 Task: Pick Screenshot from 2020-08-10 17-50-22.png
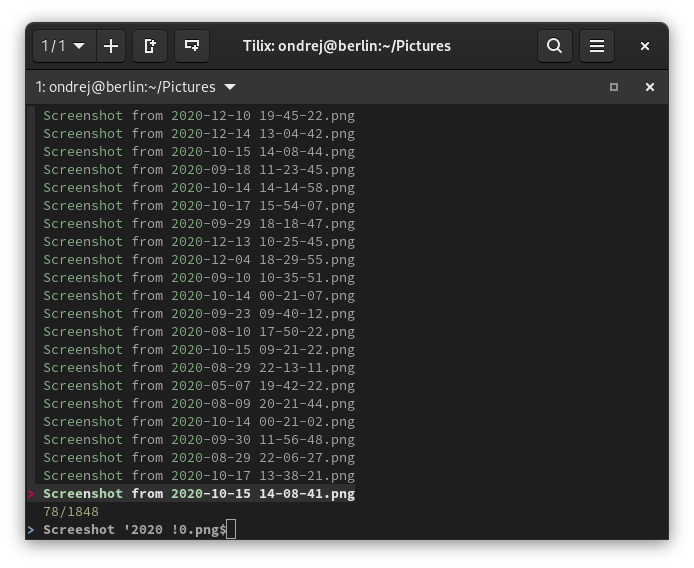[198, 331]
